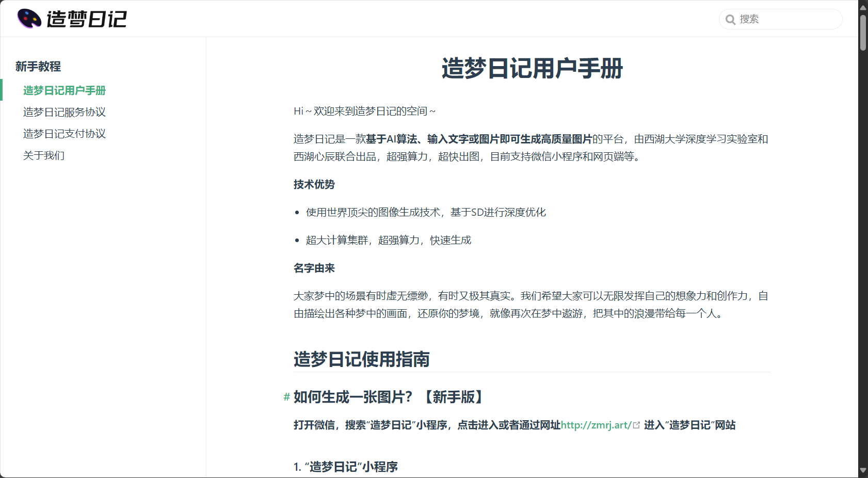This screenshot has height=478, width=868.
Task: Click the 技术优势 bold subheading
Action: tap(314, 184)
